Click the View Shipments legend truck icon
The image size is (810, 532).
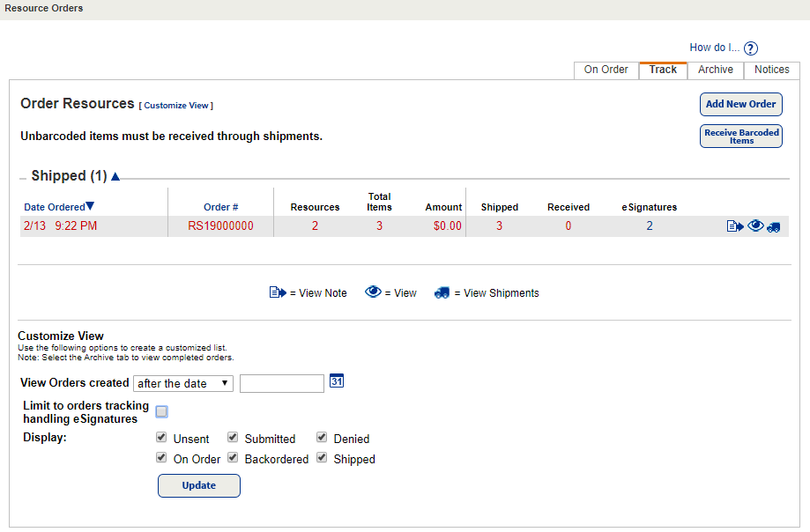(442, 293)
